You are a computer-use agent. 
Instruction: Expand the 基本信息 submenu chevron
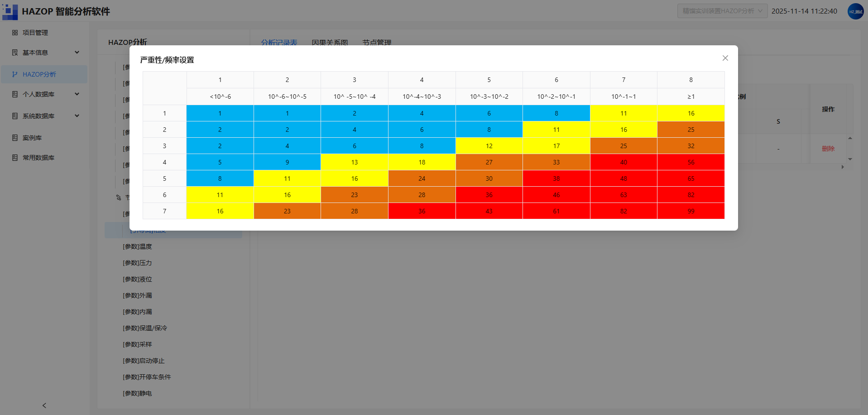(77, 53)
